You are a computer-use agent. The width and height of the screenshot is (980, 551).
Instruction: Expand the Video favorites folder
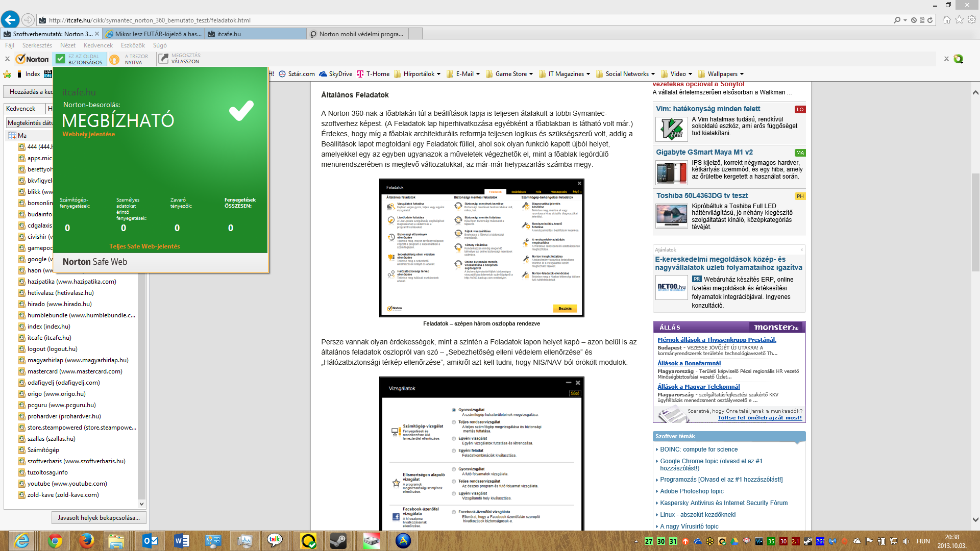(x=676, y=74)
